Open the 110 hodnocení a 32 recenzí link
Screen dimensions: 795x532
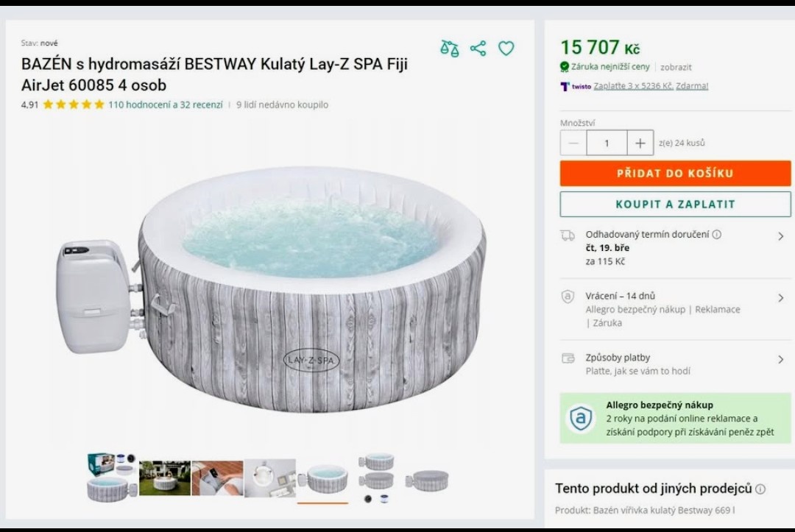165,104
